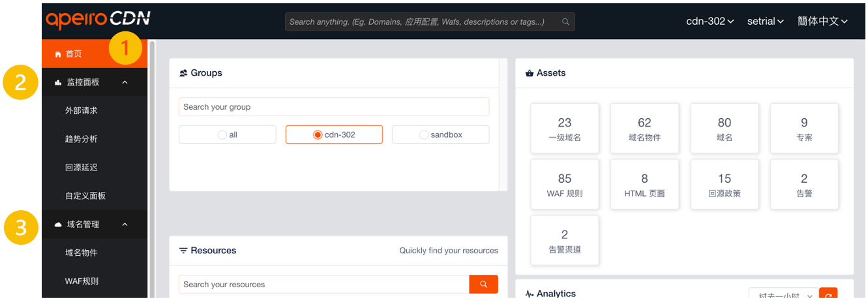Click the "Search your group" input field
868x301 pixels.
tap(333, 107)
